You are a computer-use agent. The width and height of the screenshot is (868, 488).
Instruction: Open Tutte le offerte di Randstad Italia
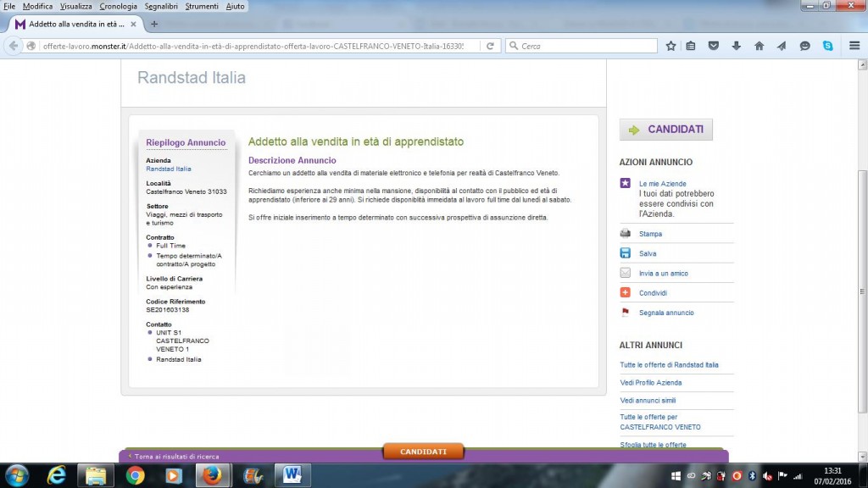point(669,365)
